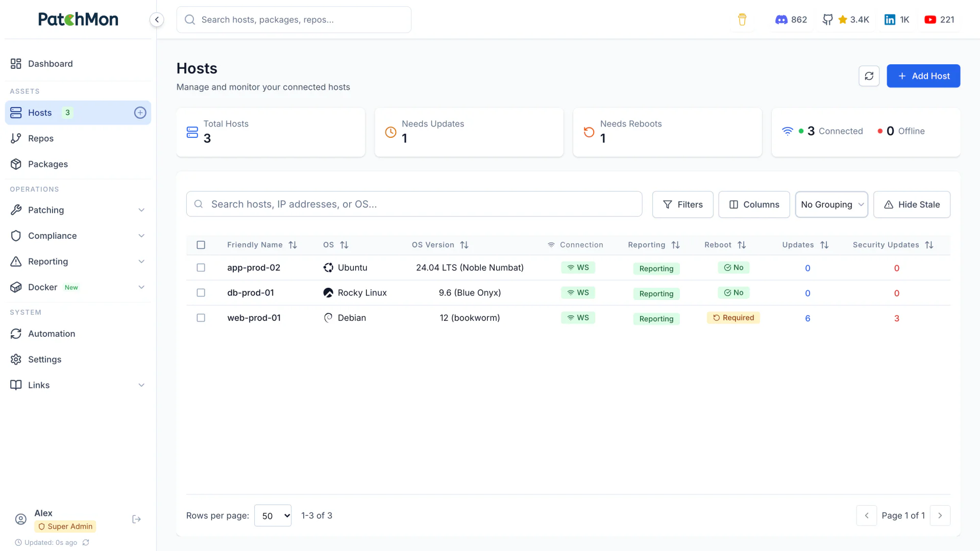Click the 9.6 (Blue Onyx) version cell

470,293
